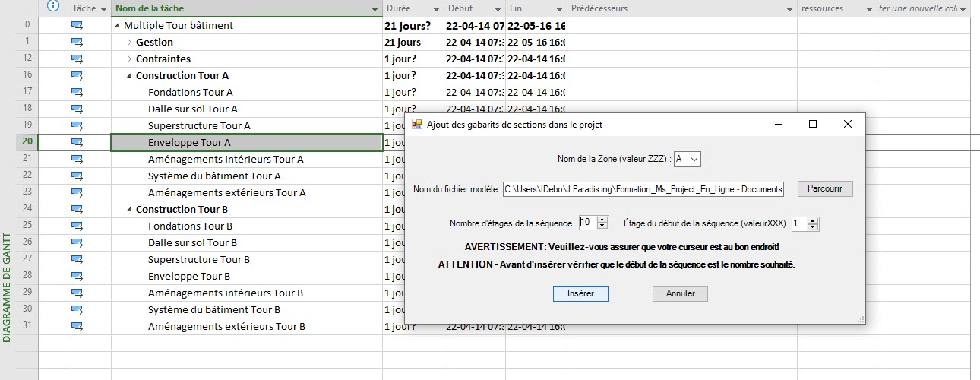This screenshot has height=380, width=980.
Task: Click task mode icon for Enveloppe Tour B
Action: 77,276
